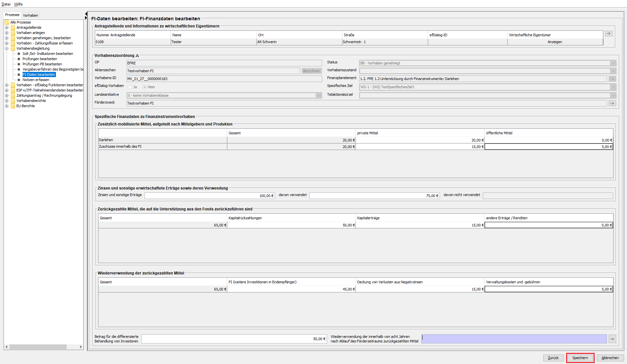Click arrow button beside Wiederverwendung field
This screenshot has height=364, width=627.
click(x=612, y=339)
